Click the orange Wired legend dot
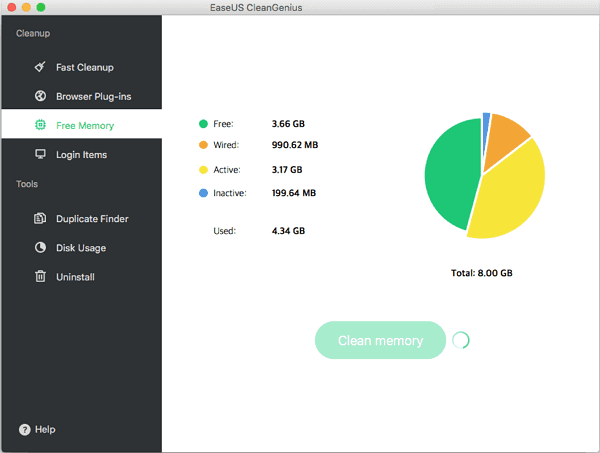The image size is (600, 453). [203, 146]
